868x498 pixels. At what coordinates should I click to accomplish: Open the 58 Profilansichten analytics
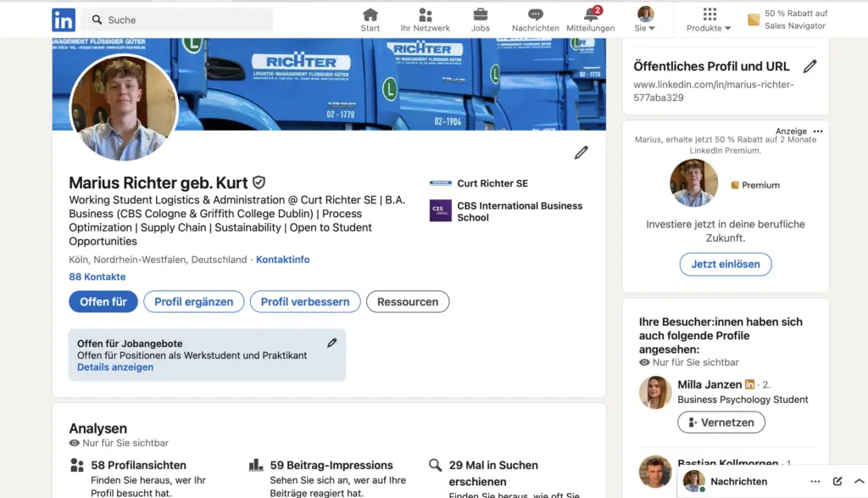[138, 465]
